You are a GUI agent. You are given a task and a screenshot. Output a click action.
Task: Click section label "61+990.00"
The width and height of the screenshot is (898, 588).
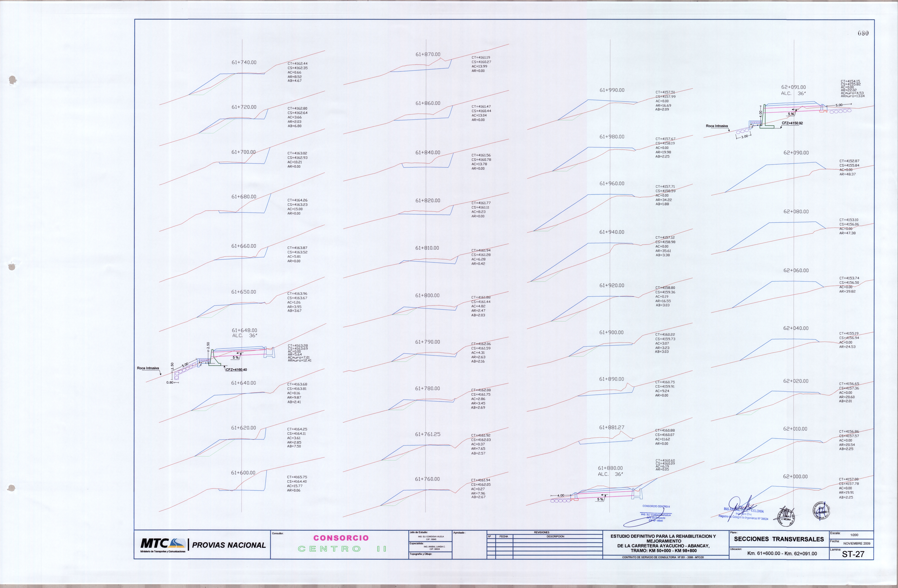[612, 90]
